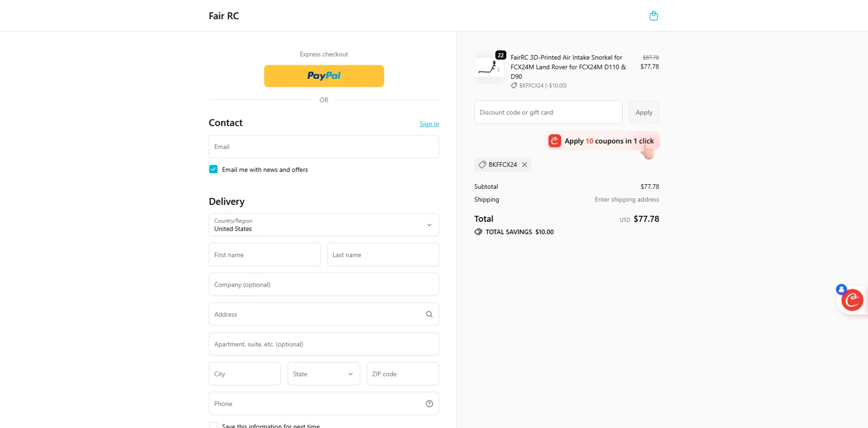Remove the BKFFCX24 discount code

pyautogui.click(x=525, y=164)
